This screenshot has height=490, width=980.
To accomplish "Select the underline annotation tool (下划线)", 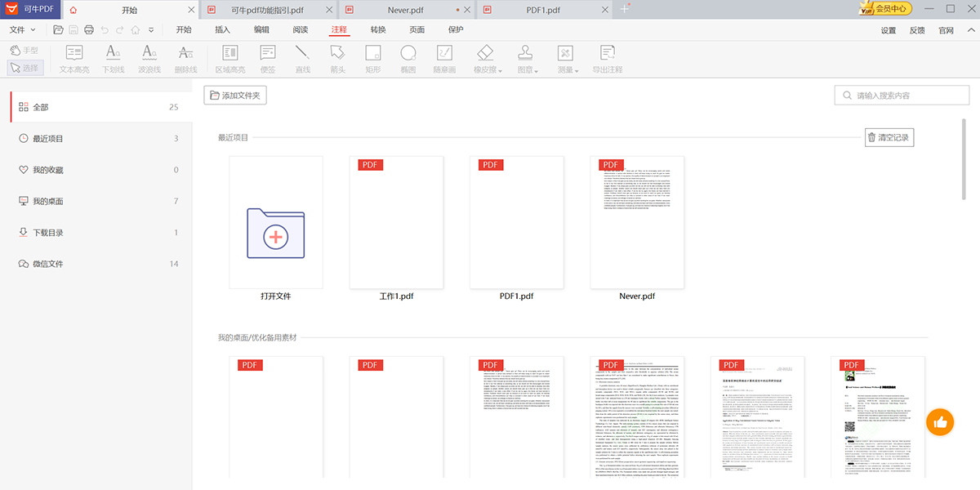I will click(112, 58).
